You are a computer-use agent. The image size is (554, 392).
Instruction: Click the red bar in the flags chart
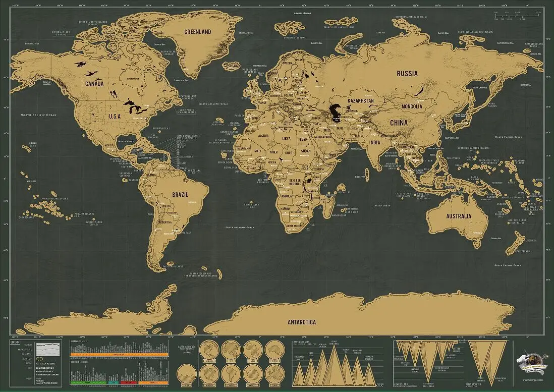(129, 382)
